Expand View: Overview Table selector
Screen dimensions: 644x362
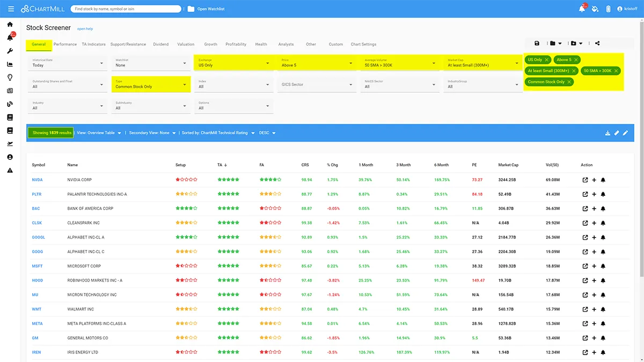99,133
